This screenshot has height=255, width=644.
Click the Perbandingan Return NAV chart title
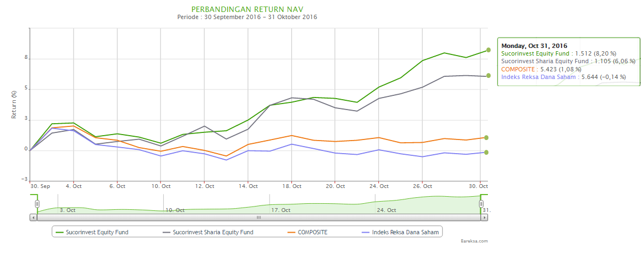click(247, 9)
